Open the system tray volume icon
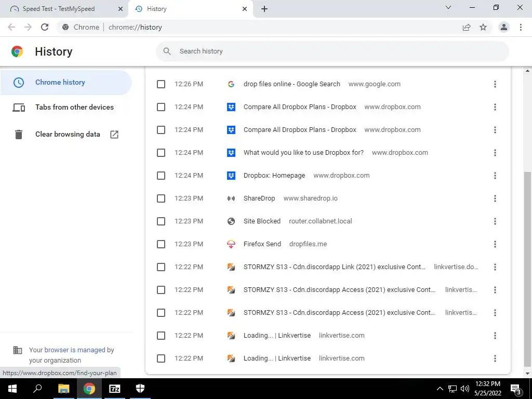 tap(465, 389)
